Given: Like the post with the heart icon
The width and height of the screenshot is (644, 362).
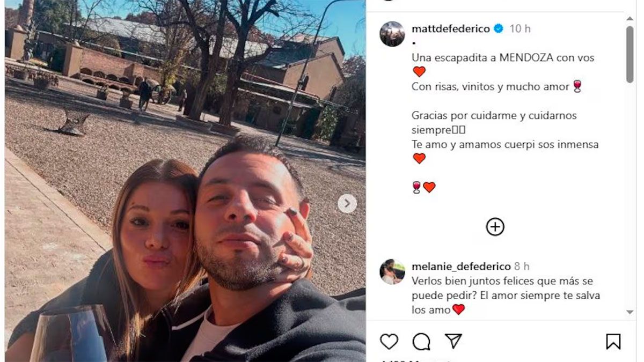Looking at the screenshot, I should click(x=389, y=342).
